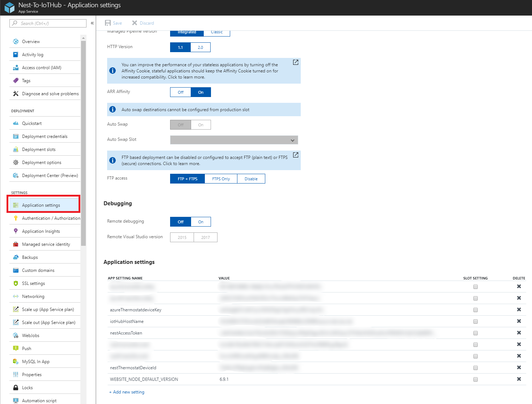Click Managed service identity icon

(x=16, y=244)
